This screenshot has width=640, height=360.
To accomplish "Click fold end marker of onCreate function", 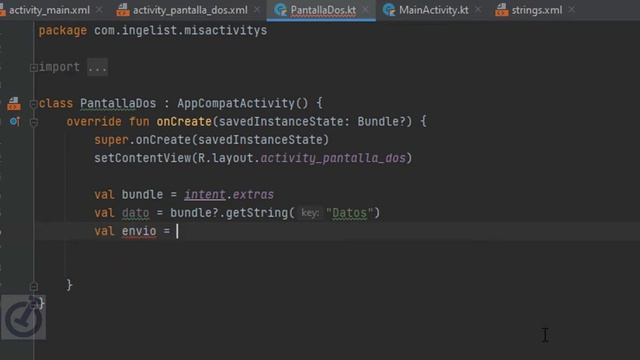I will [x=34, y=286].
